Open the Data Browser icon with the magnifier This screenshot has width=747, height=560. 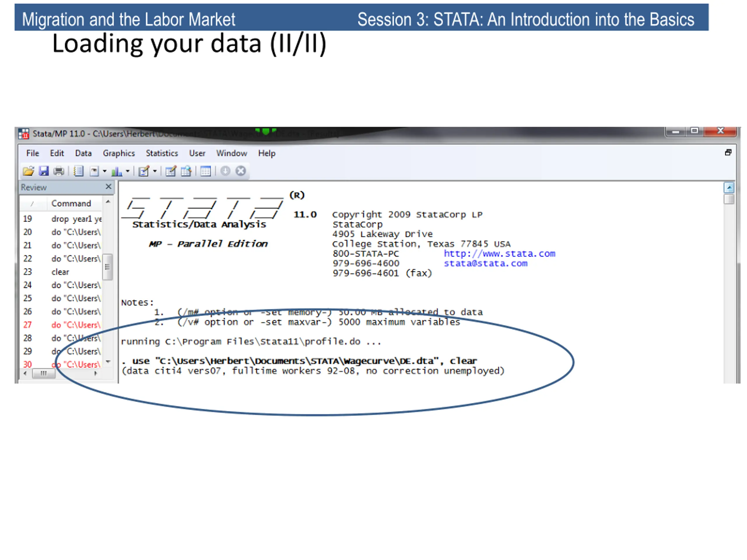[x=186, y=171]
